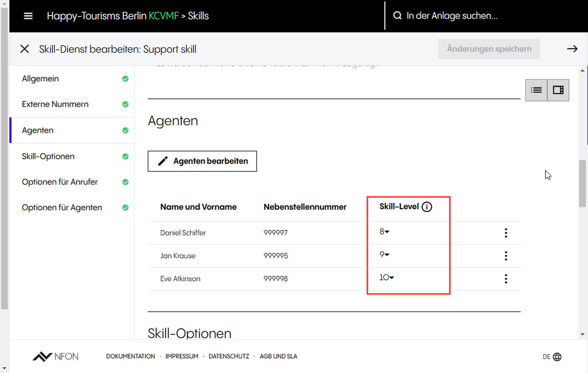Image resolution: width=588 pixels, height=373 pixels.
Task: Open options menu for Eve Atkinson
Action: click(506, 279)
